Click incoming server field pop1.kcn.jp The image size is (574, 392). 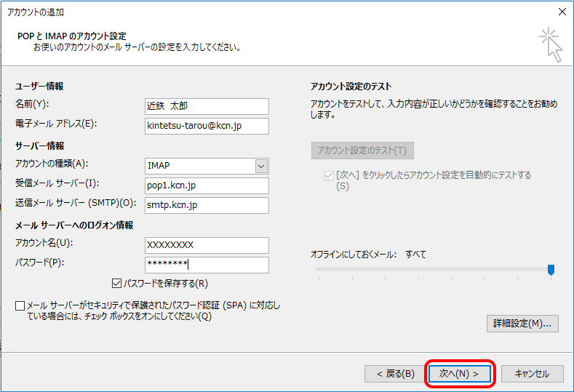tap(207, 185)
